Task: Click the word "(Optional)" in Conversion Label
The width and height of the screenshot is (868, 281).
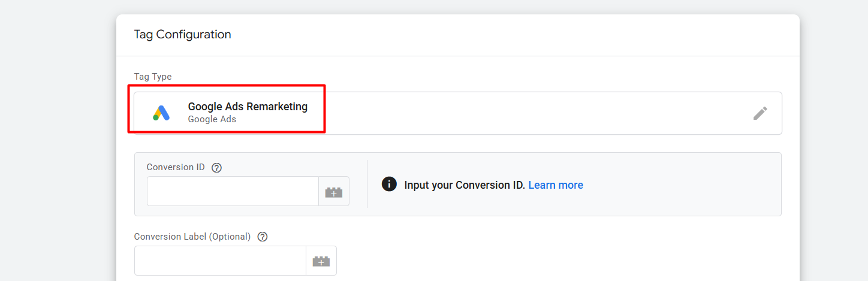Action: click(230, 237)
